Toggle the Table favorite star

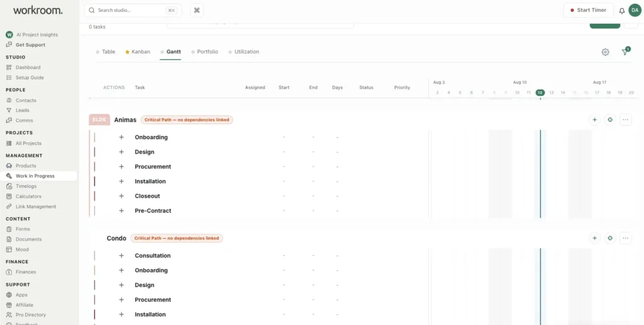click(x=97, y=52)
